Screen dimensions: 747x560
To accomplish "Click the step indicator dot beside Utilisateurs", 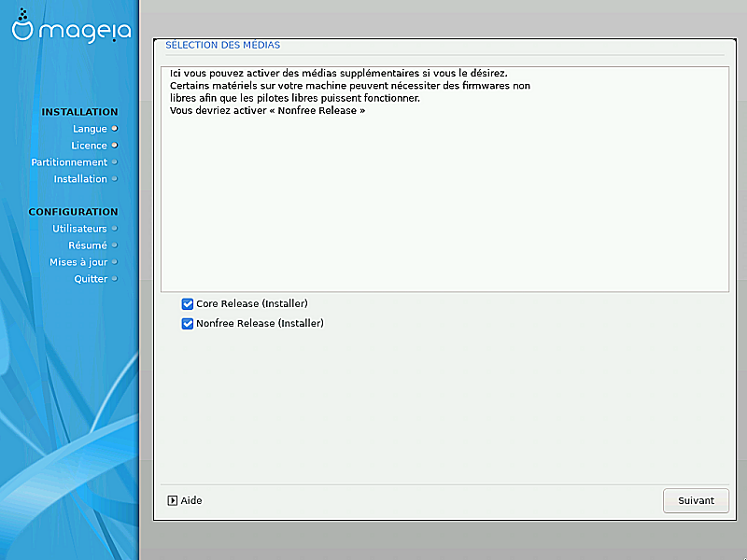I will (x=114, y=229).
